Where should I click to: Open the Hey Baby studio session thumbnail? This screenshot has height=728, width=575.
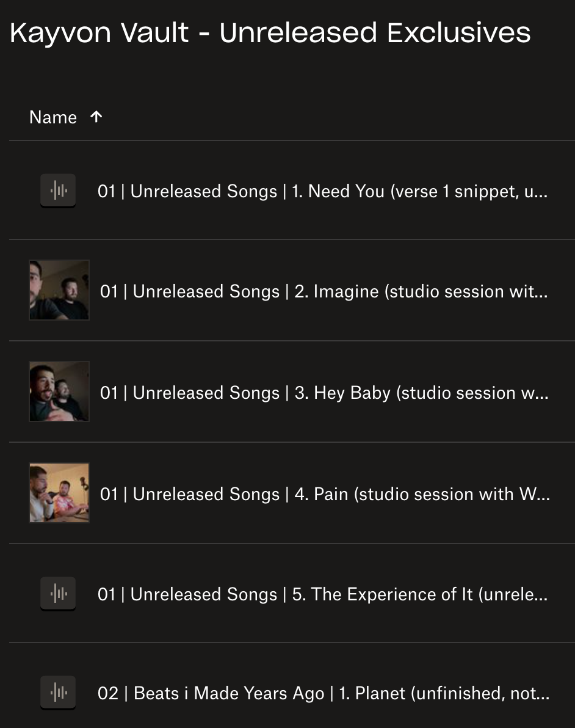click(59, 391)
